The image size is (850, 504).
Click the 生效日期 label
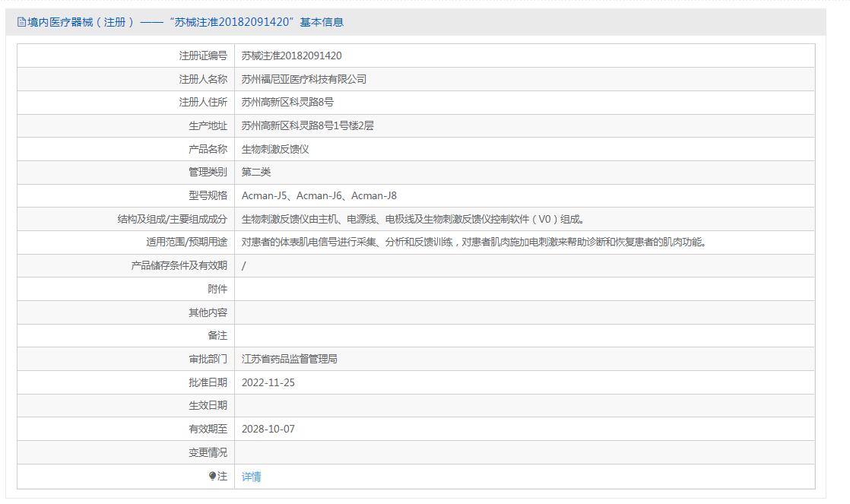[208, 405]
